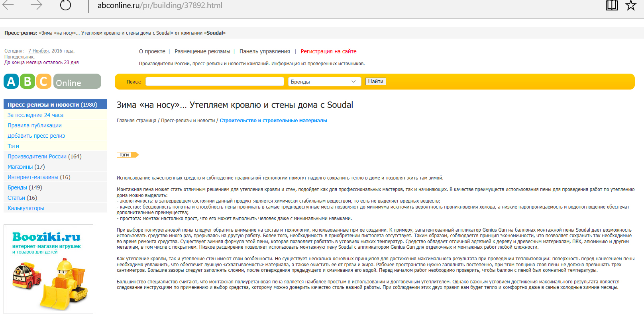This screenshot has height=314, width=644.
Task: Open the Бренды sidebar link
Action: 18,187
